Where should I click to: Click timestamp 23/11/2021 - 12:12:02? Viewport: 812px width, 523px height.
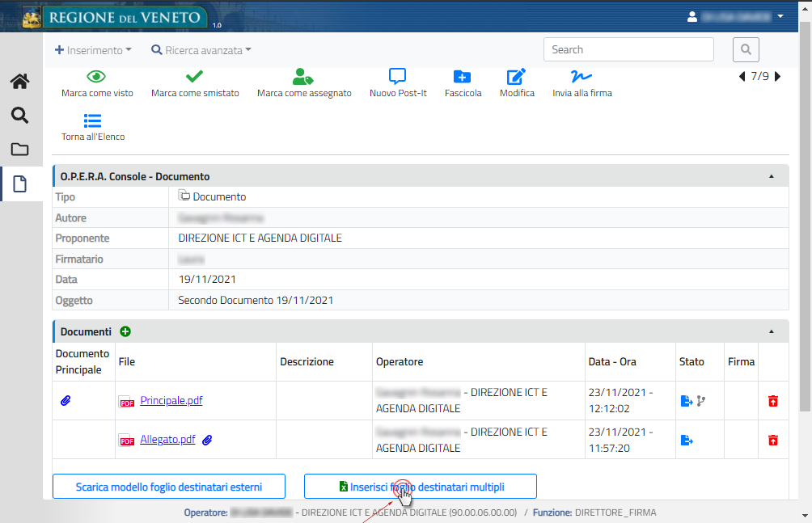pyautogui.click(x=620, y=400)
